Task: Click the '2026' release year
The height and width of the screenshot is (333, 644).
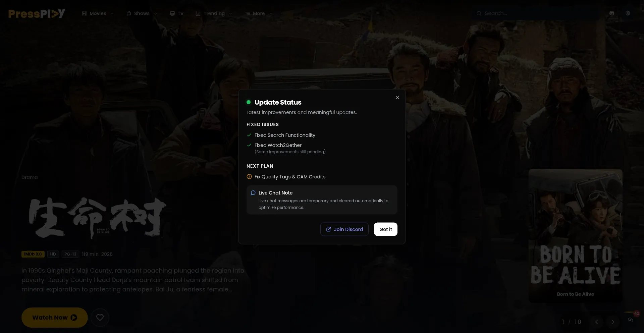Action: tap(107, 254)
